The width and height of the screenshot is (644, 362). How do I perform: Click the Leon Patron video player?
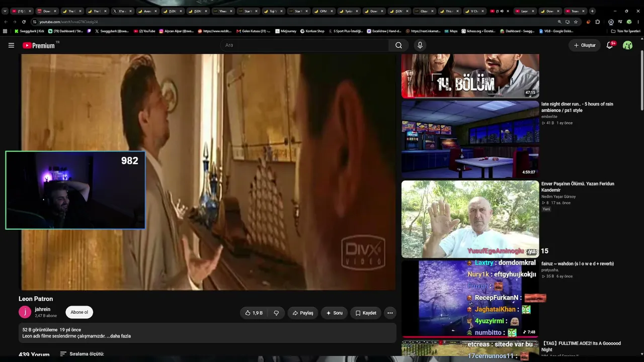[x=207, y=172]
